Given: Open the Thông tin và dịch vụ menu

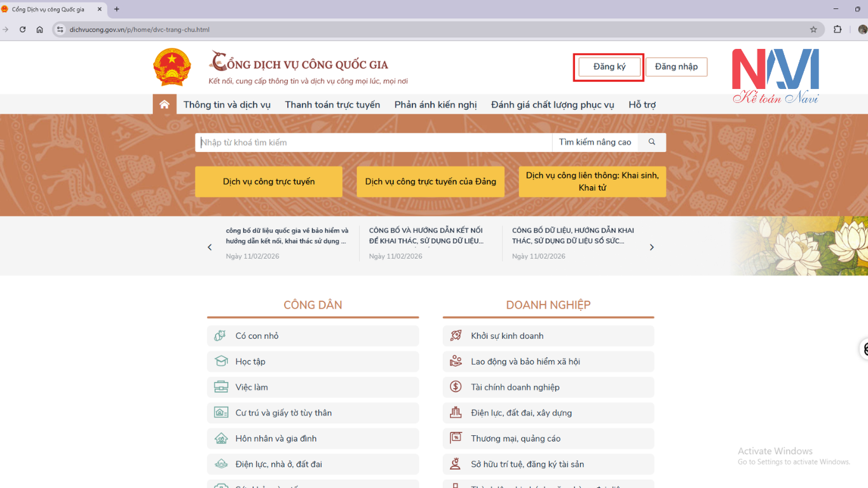Looking at the screenshot, I should (x=227, y=105).
